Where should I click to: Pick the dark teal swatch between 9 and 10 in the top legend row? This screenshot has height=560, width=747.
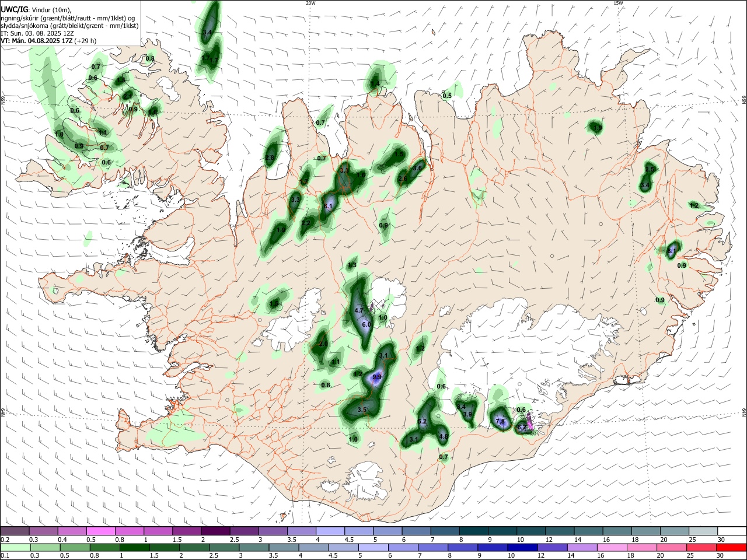502,531
